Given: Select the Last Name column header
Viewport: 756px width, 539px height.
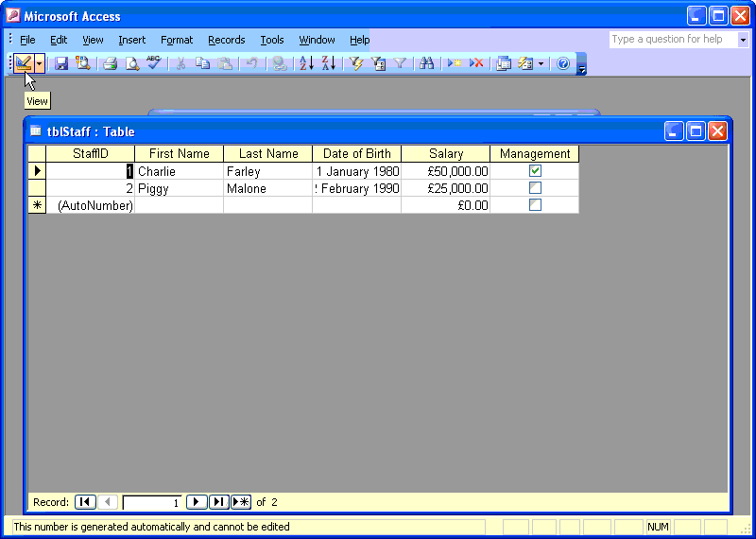Looking at the screenshot, I should pos(268,153).
